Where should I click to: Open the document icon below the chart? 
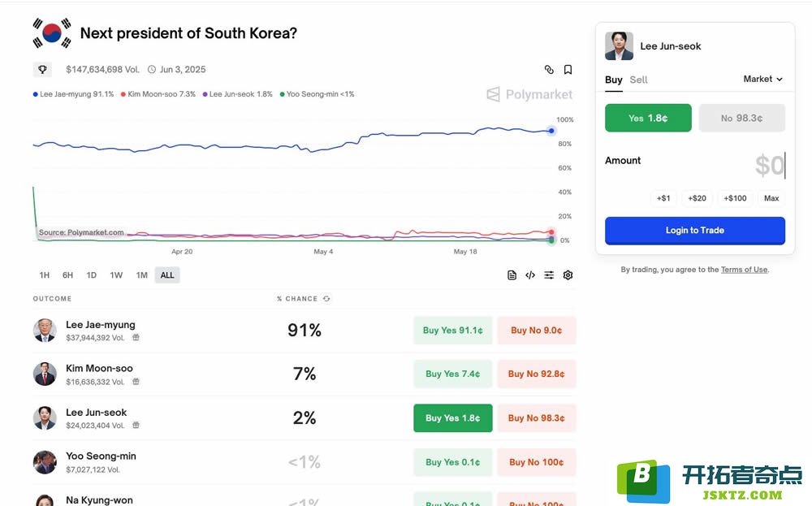pos(512,275)
